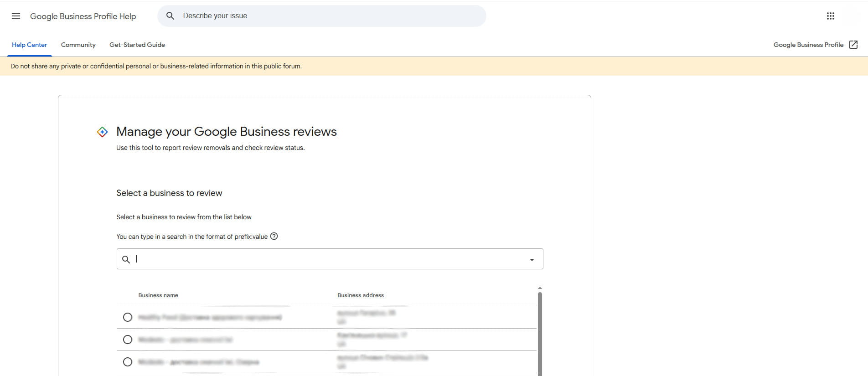
Task: Click the help question mark icon near prefix:value
Action: click(x=274, y=236)
